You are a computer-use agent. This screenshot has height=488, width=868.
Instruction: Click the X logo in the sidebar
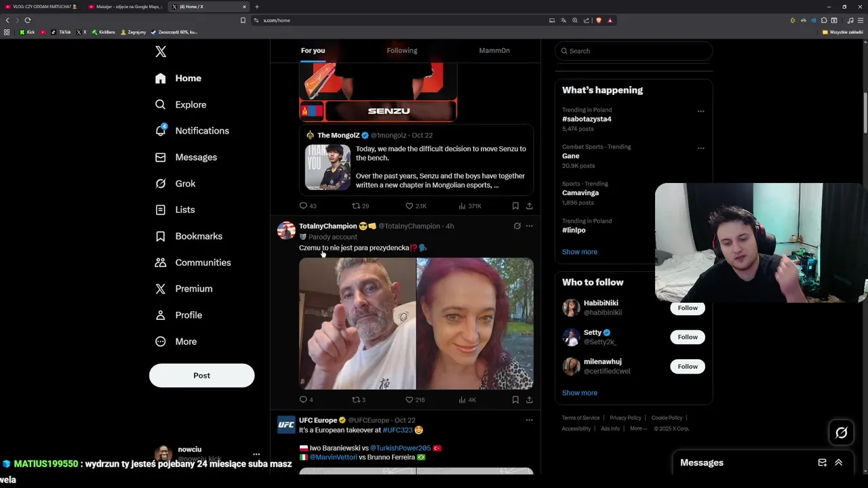pos(161,52)
